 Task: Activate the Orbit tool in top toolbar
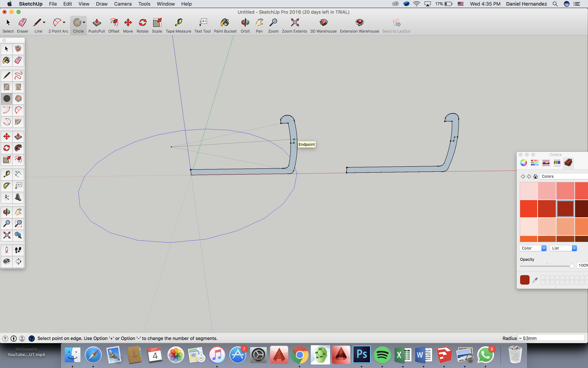[245, 25]
